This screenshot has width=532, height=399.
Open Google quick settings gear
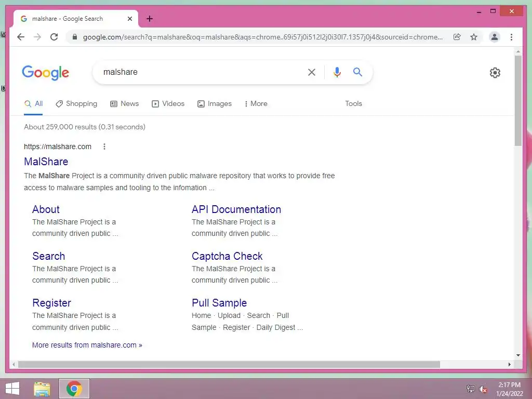click(x=495, y=73)
